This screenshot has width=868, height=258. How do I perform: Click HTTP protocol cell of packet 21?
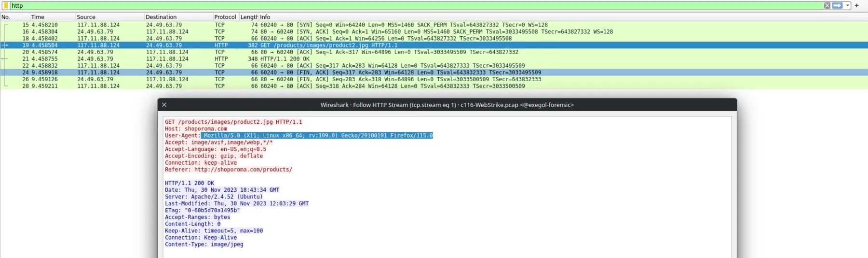coord(221,58)
